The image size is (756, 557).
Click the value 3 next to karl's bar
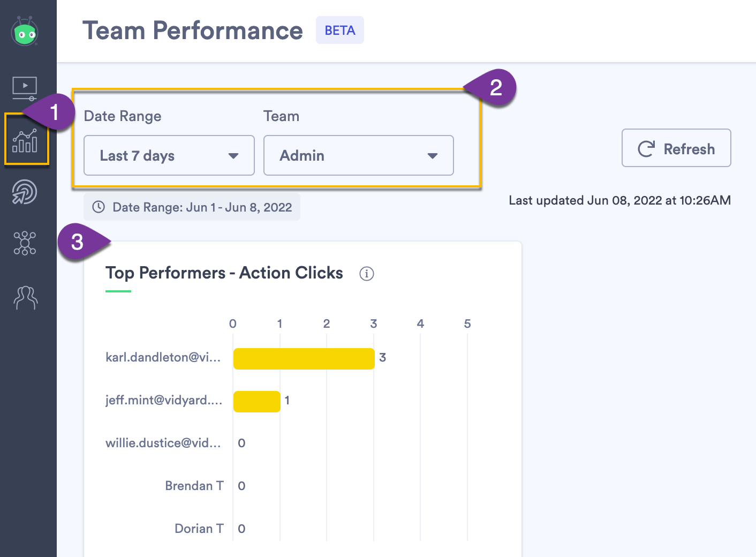[x=383, y=357]
